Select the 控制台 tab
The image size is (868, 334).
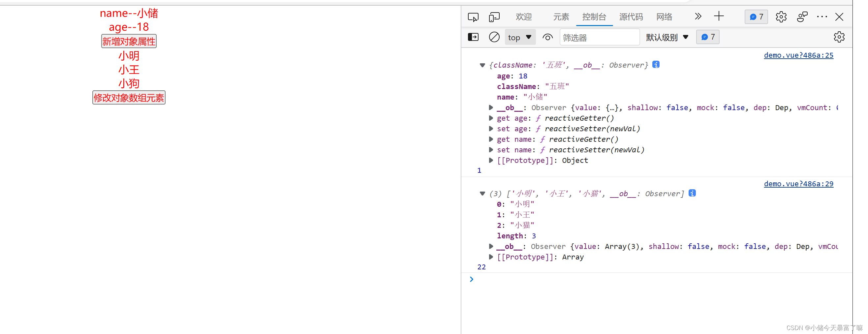pyautogui.click(x=594, y=17)
